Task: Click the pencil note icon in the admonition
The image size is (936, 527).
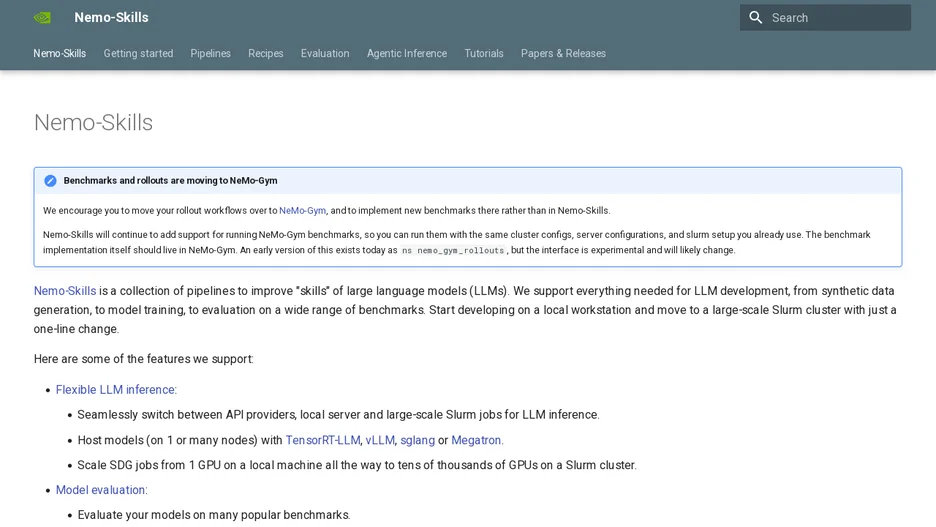Action: pos(50,181)
